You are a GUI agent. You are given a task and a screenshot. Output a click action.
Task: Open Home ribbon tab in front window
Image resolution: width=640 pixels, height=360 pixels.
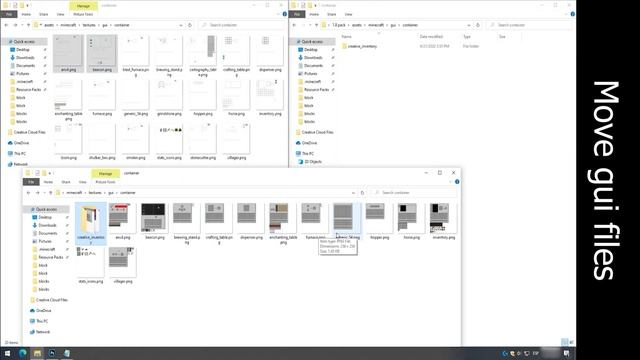(x=48, y=182)
